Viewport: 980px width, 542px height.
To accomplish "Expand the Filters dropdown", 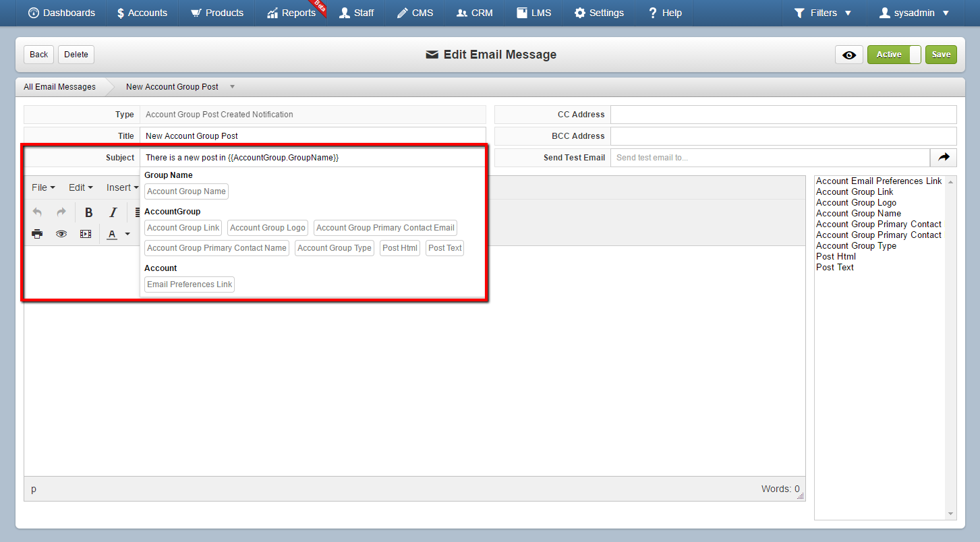I will 823,13.
